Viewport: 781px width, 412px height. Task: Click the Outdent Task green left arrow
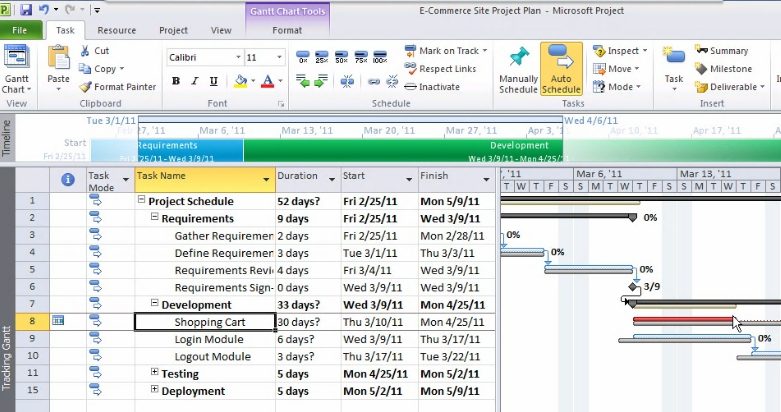click(x=302, y=81)
